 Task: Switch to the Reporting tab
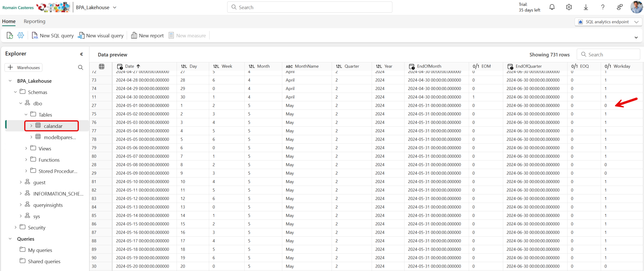click(x=34, y=21)
